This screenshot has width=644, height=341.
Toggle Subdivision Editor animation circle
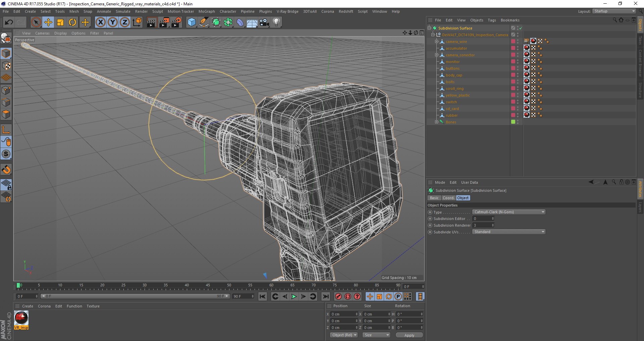(430, 219)
